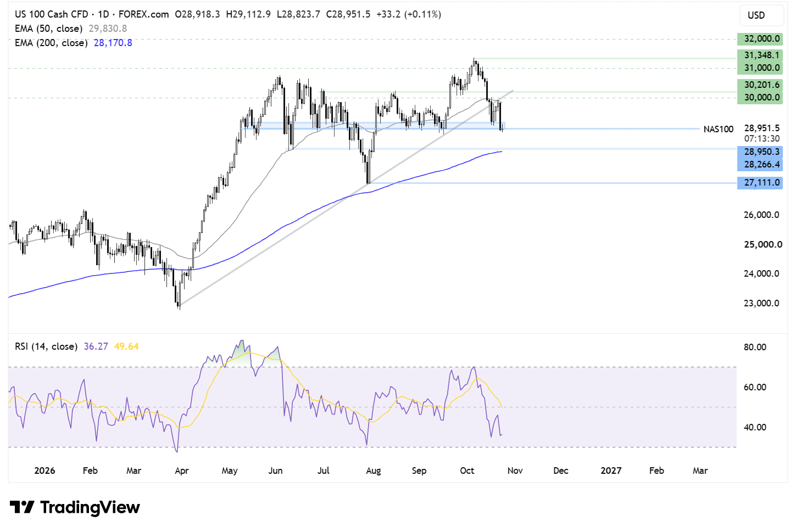
Task: Click the 25,000.0 axis price label
Action: pyautogui.click(x=763, y=244)
